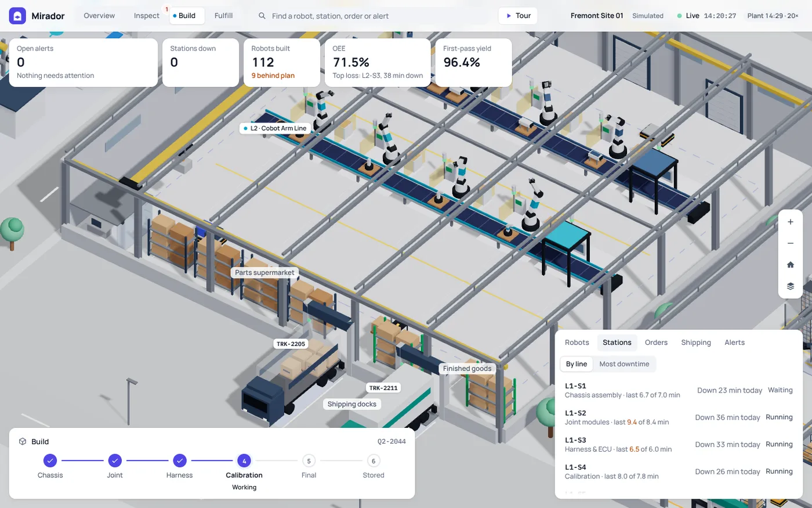Open the Overview tab
This screenshot has height=508, width=812.
click(x=99, y=16)
